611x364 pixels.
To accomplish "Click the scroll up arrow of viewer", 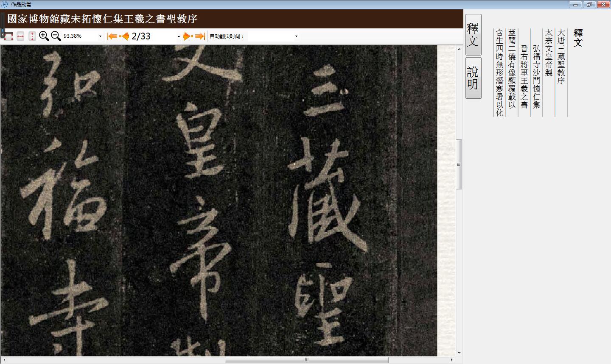I will [x=459, y=49].
